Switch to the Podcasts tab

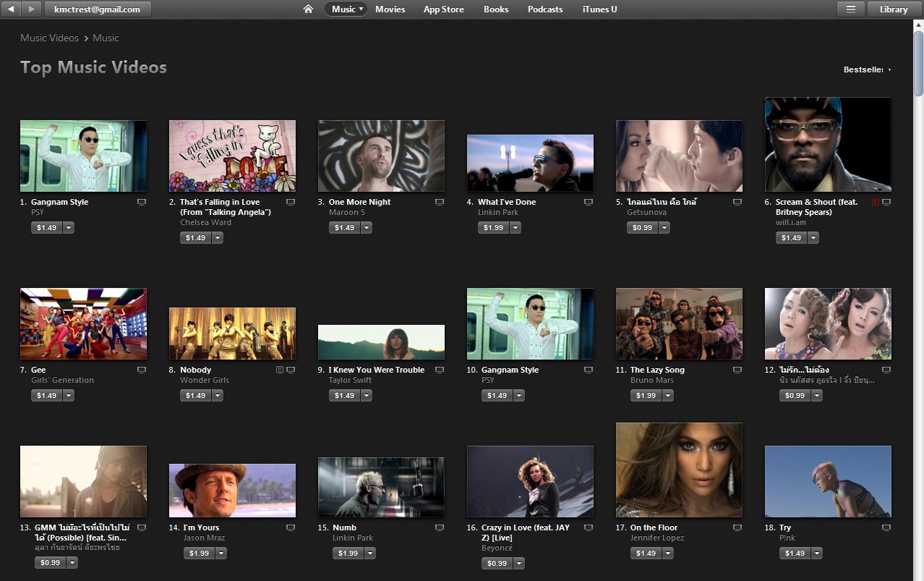tap(545, 9)
